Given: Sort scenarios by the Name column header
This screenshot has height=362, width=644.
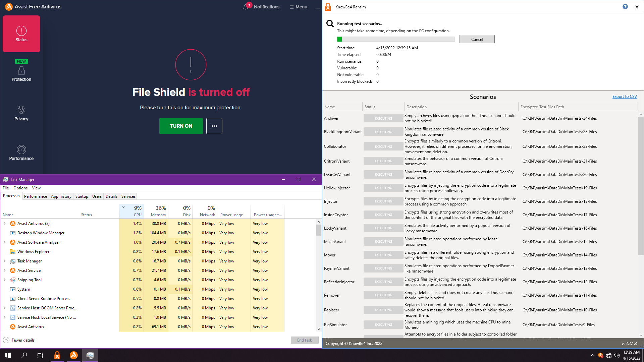Looking at the screenshot, I should coord(342,107).
